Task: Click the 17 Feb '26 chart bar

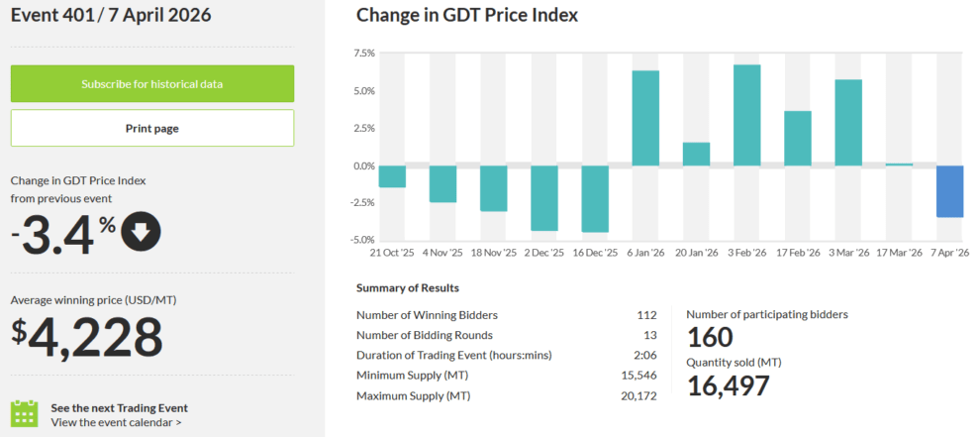Action: coord(798,138)
